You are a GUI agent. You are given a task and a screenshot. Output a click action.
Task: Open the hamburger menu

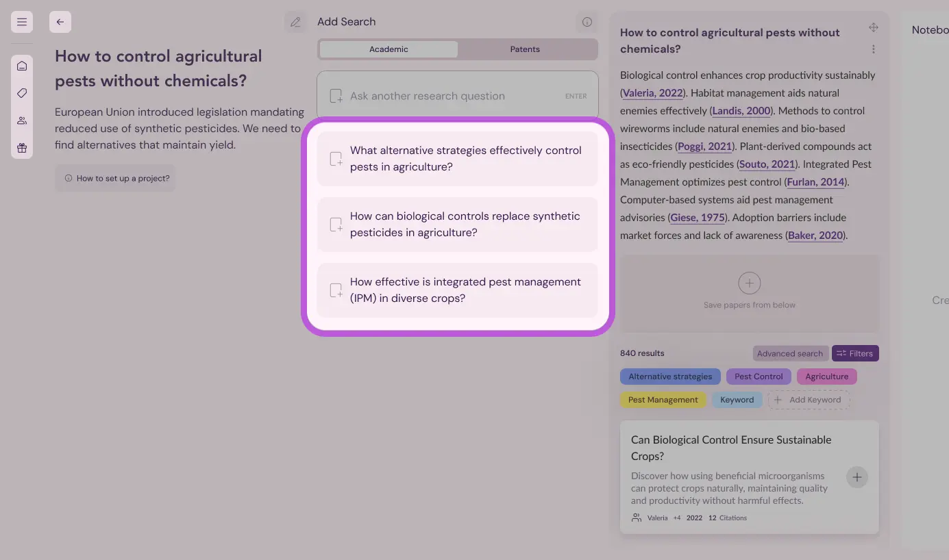(x=21, y=21)
